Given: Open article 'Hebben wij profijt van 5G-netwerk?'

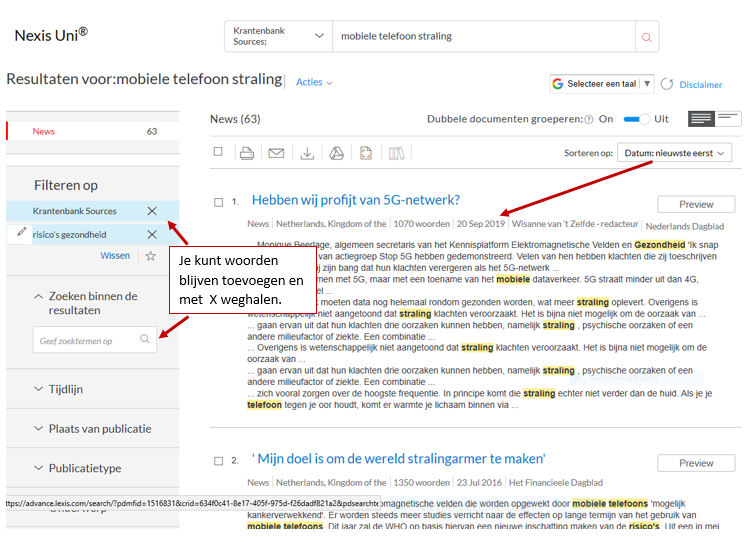Looking at the screenshot, I should [x=355, y=200].
